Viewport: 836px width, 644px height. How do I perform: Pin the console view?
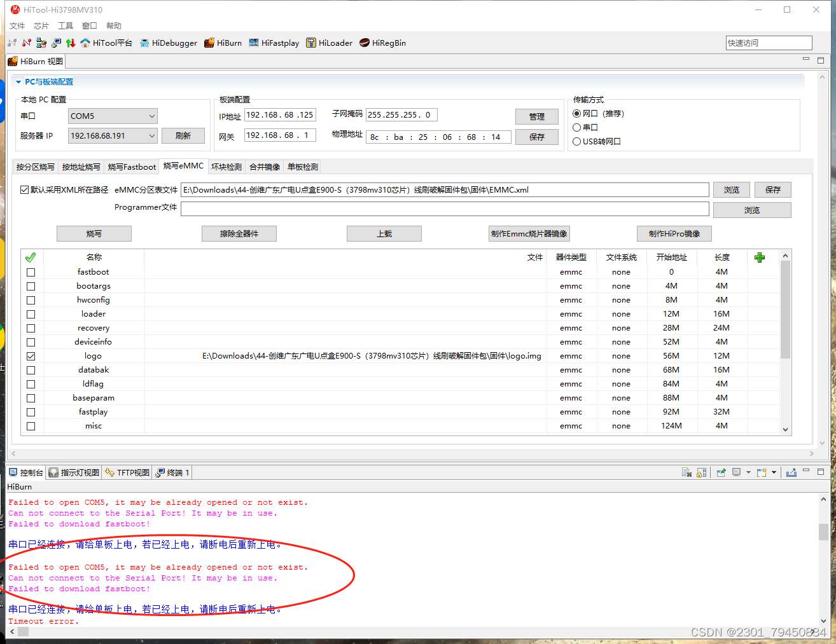[x=721, y=472]
